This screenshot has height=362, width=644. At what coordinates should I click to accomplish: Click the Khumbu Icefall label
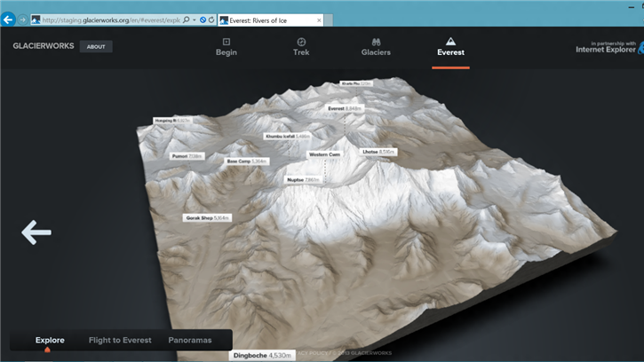[287, 137]
